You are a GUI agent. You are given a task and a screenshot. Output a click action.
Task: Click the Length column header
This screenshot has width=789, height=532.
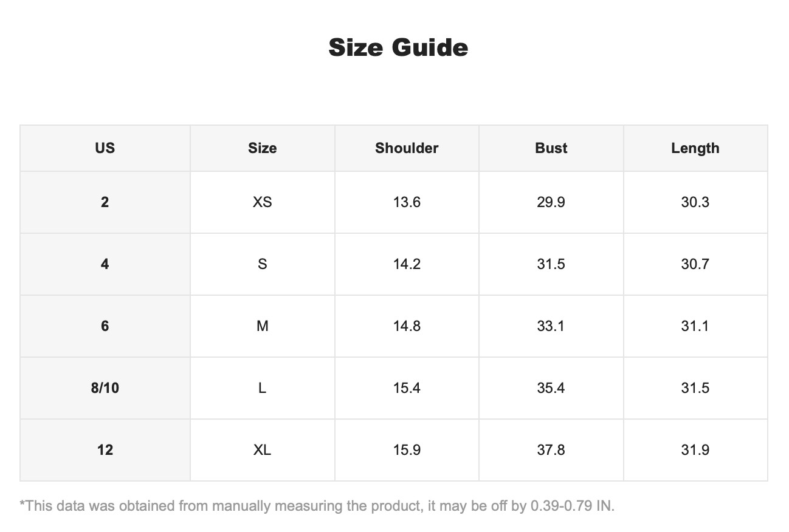pyautogui.click(x=695, y=148)
